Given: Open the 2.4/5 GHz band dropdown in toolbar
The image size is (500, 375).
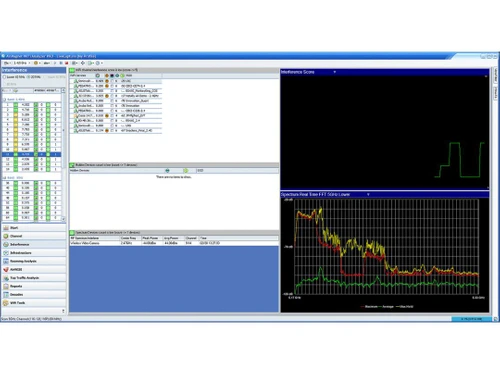Looking at the screenshot, I should (x=22, y=63).
